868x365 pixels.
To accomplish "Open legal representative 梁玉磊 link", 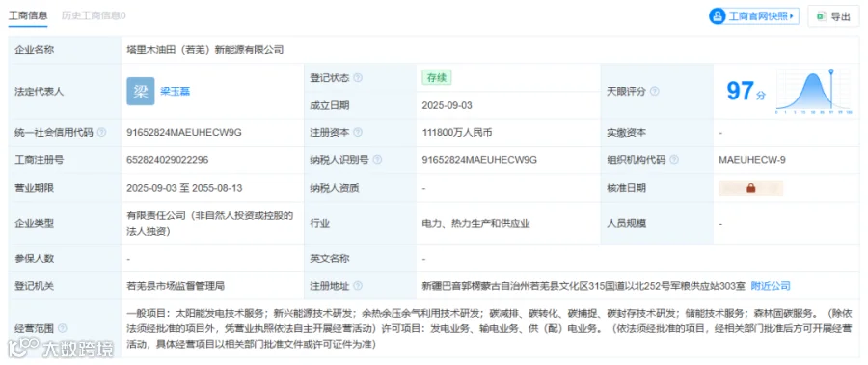I will pos(175,92).
